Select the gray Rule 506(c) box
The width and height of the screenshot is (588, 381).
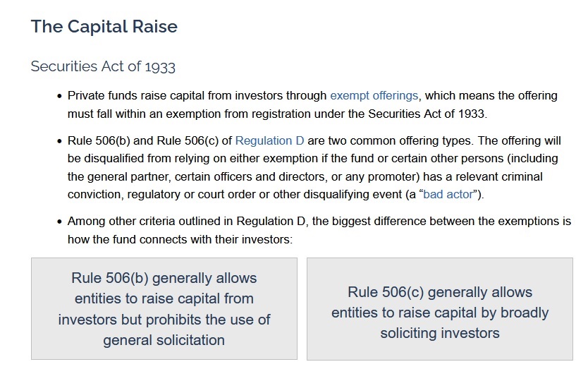(440, 309)
